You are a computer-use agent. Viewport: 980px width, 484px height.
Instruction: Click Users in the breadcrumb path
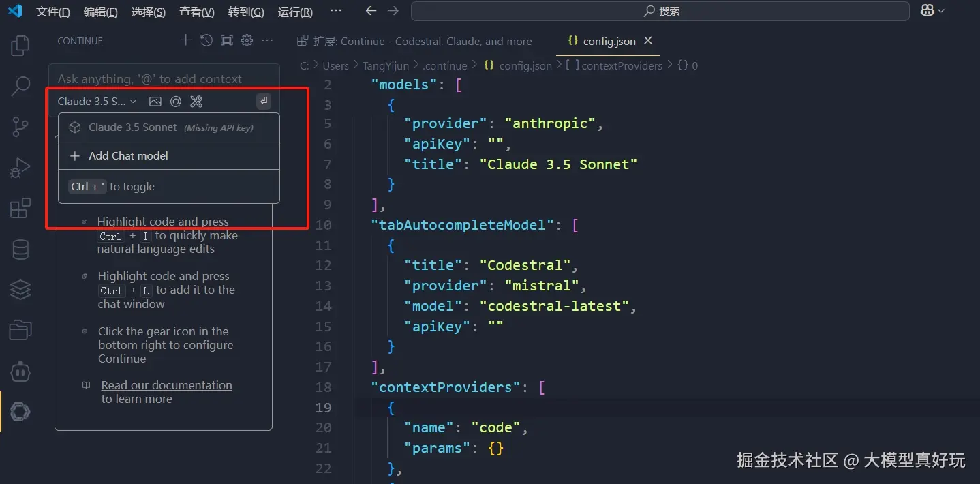335,66
